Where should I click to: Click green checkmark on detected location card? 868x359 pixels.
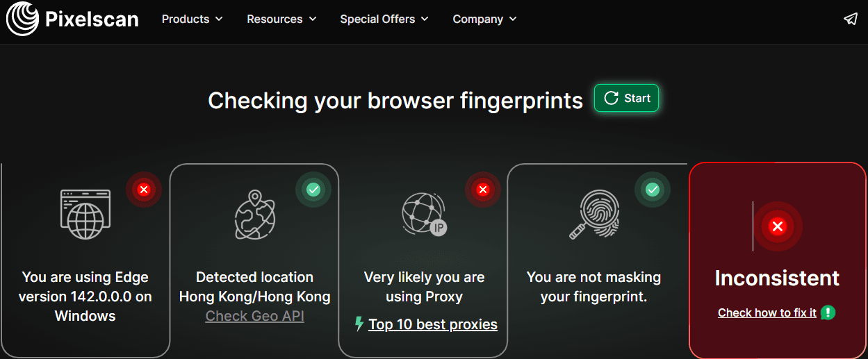[x=313, y=190]
